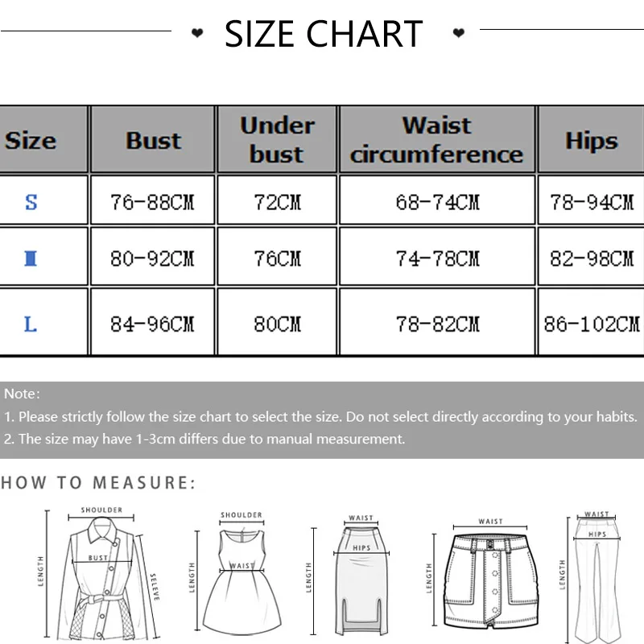
Task: Click the 76-88CM bust cell
Action: pyautogui.click(x=152, y=201)
